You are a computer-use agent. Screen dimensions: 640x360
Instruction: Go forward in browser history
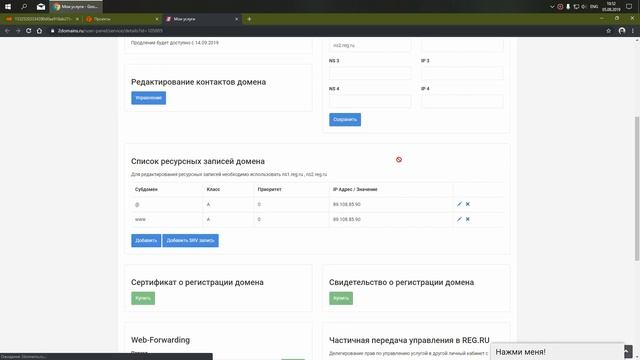18,31
